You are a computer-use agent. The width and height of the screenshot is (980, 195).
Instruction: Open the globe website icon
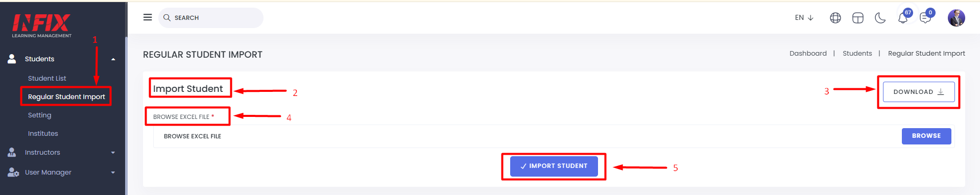(835, 18)
